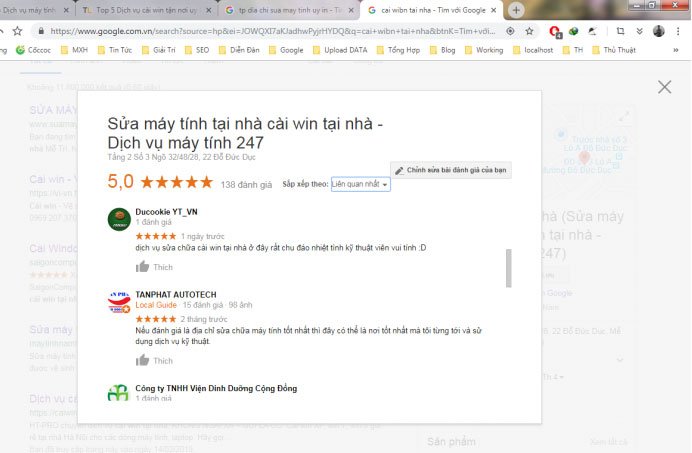This screenshot has width=692, height=453.
Task: Click the address bar URL
Action: coord(273,31)
